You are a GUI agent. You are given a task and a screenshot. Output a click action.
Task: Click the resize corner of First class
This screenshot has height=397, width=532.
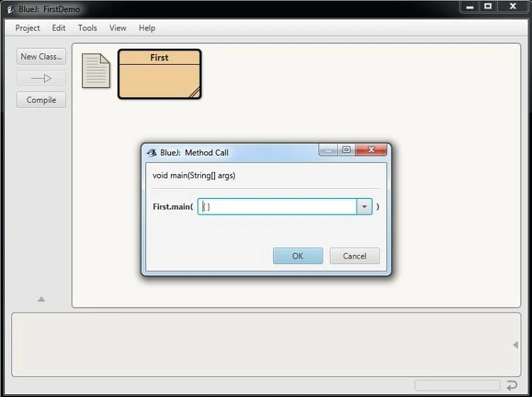pyautogui.click(x=194, y=92)
